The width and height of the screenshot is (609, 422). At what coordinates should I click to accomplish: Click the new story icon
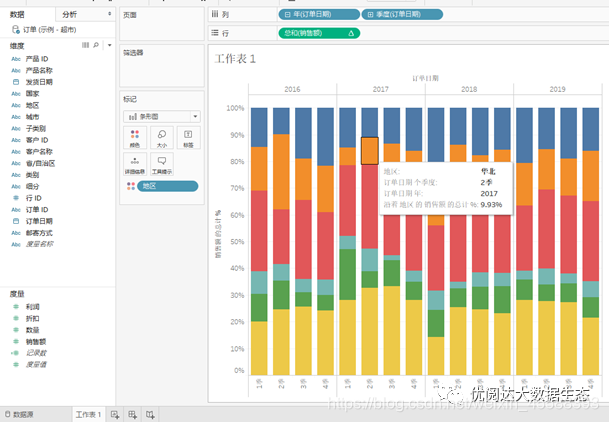point(150,415)
